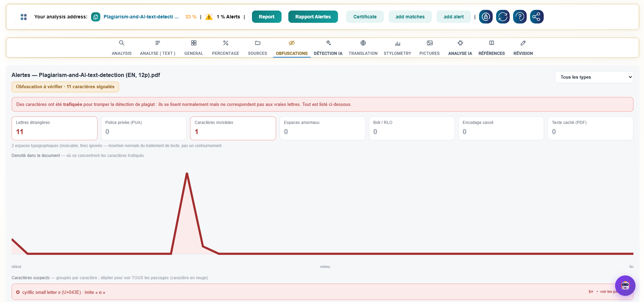Image resolution: width=644 pixels, height=302 pixels.
Task: Open the TRANSLATION tab
Action: [363, 53]
